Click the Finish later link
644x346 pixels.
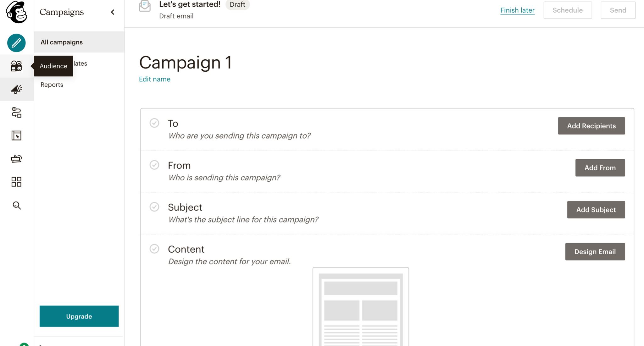517,10
